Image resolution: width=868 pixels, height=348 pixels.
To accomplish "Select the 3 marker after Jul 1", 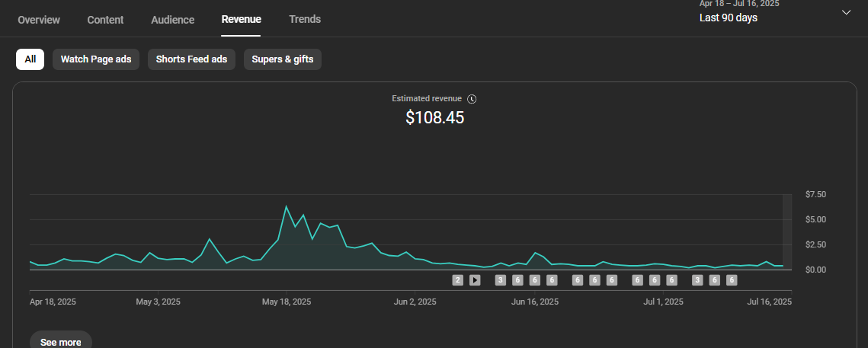I will 697,280.
